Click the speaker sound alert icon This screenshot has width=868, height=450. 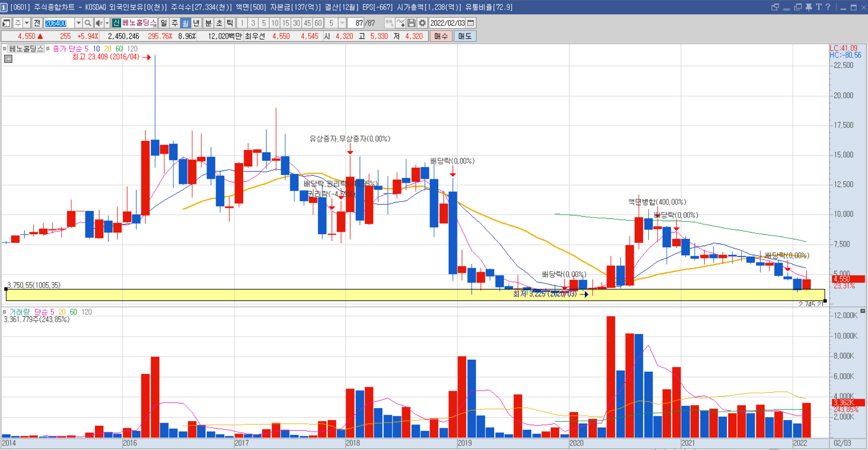tap(99, 23)
